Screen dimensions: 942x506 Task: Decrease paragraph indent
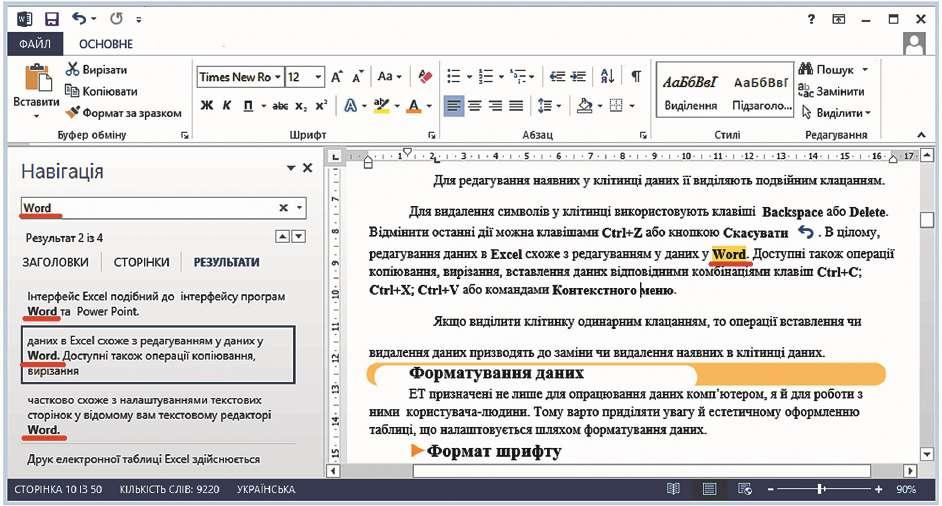(x=558, y=76)
